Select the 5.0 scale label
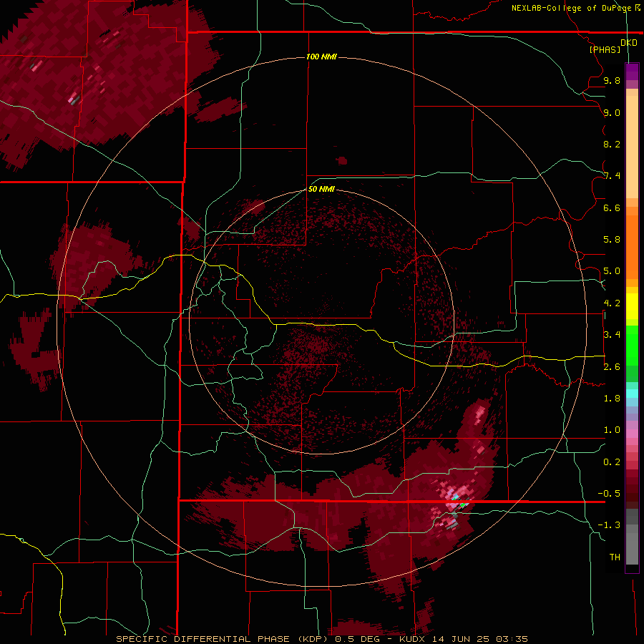The height and width of the screenshot is (644, 644). pos(612,271)
